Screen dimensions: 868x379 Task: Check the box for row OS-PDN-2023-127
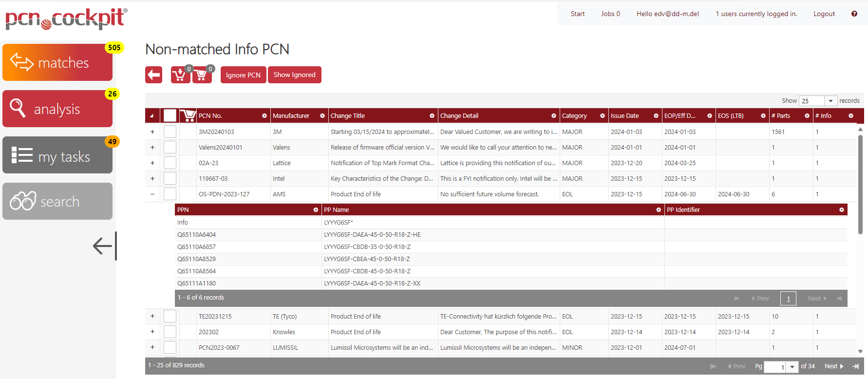[170, 194]
